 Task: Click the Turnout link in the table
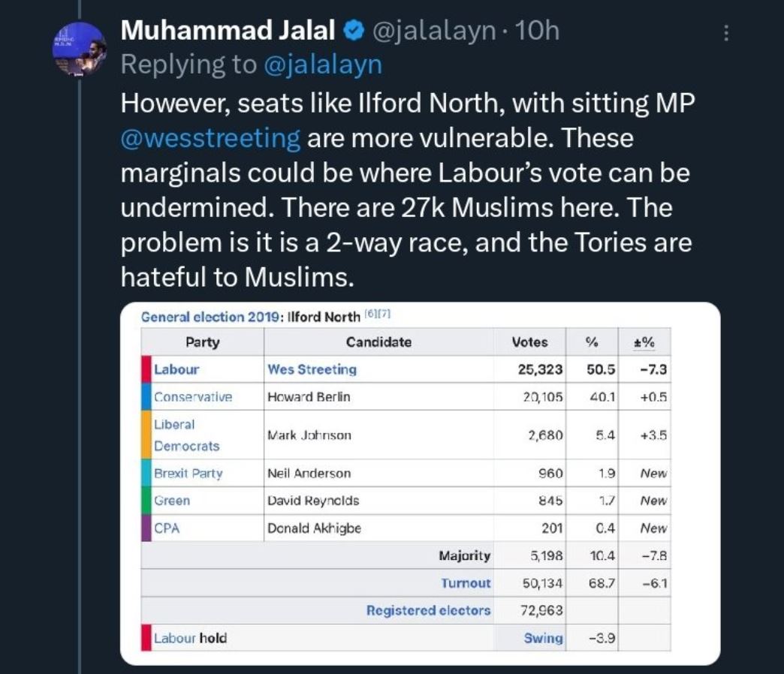[466, 583]
